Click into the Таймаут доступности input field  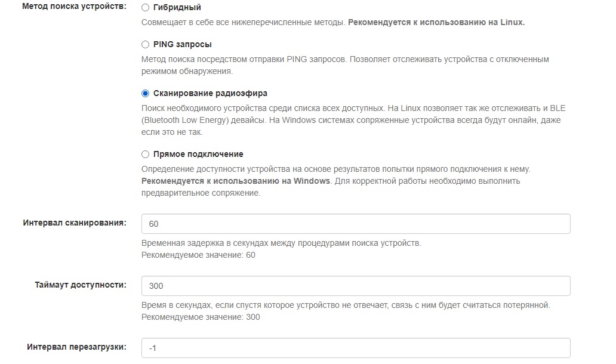356,286
